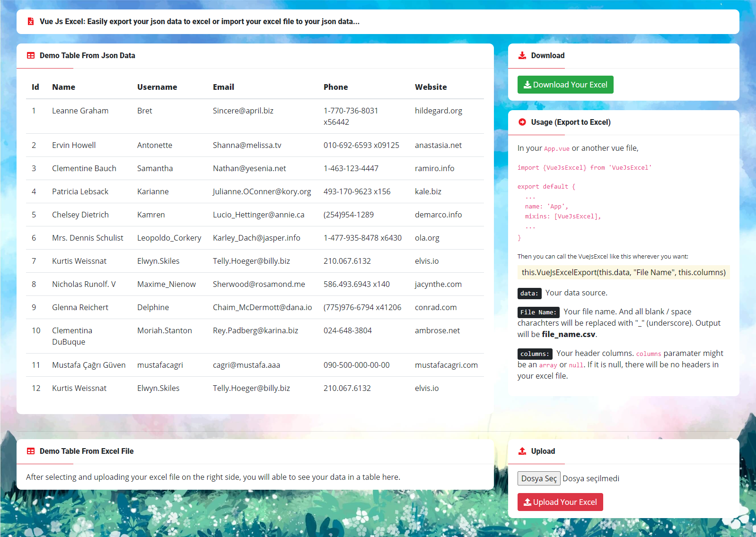Click the import {VueJsExcel} code line
756x537 pixels.
pyautogui.click(x=584, y=168)
